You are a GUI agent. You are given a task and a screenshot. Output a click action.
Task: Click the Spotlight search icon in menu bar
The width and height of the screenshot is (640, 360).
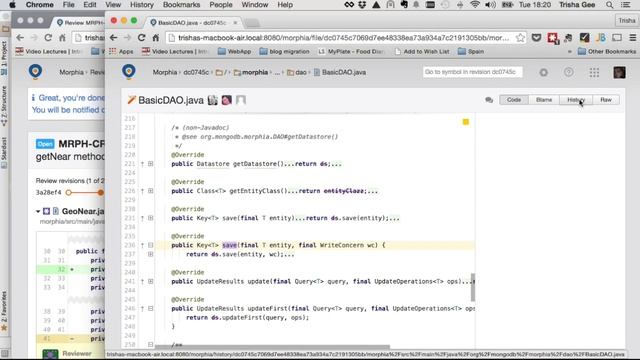point(609,5)
